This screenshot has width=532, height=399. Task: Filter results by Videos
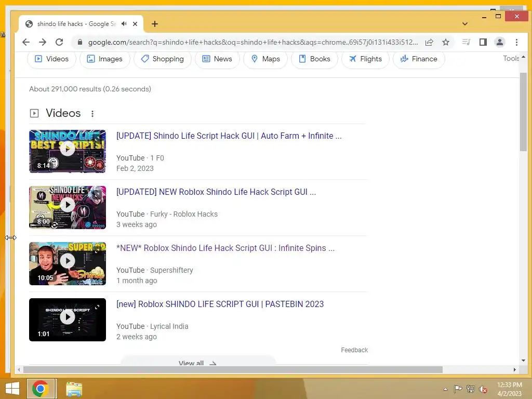click(51, 59)
